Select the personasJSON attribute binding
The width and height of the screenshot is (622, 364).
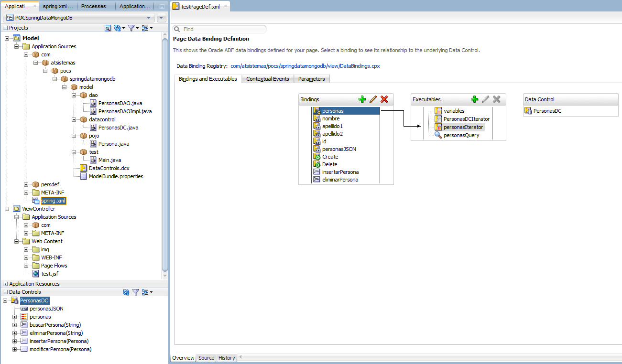point(338,149)
